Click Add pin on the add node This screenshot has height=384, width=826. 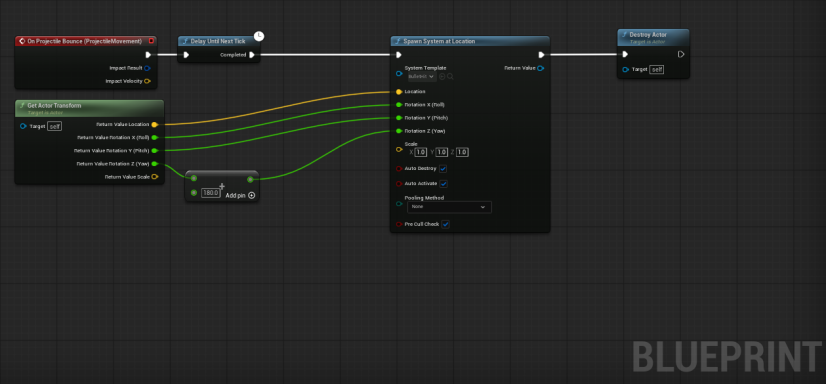coord(240,195)
